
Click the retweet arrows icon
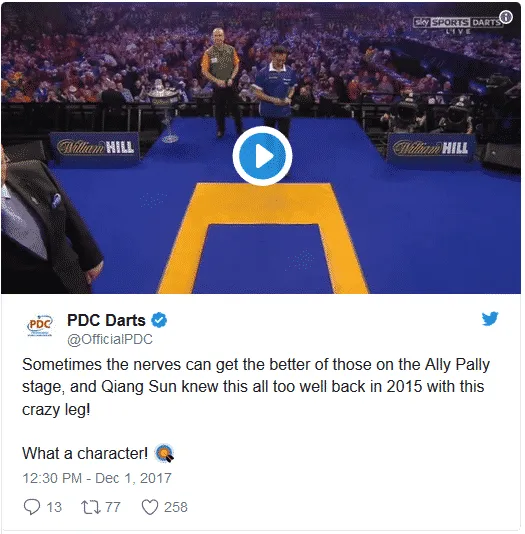tap(91, 507)
